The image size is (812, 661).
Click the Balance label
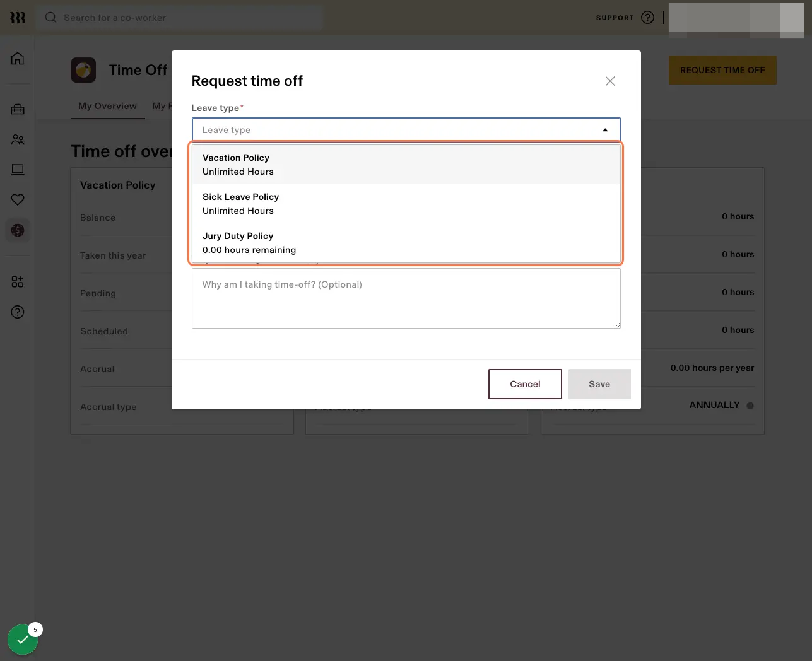[98, 218]
